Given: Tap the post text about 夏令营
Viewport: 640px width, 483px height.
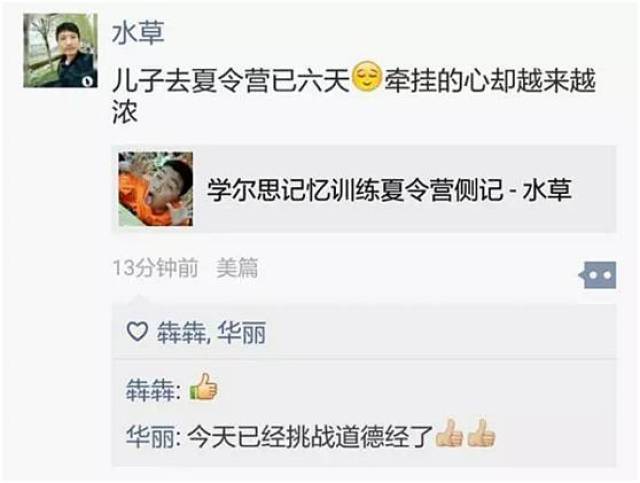Looking at the screenshot, I should click(354, 96).
